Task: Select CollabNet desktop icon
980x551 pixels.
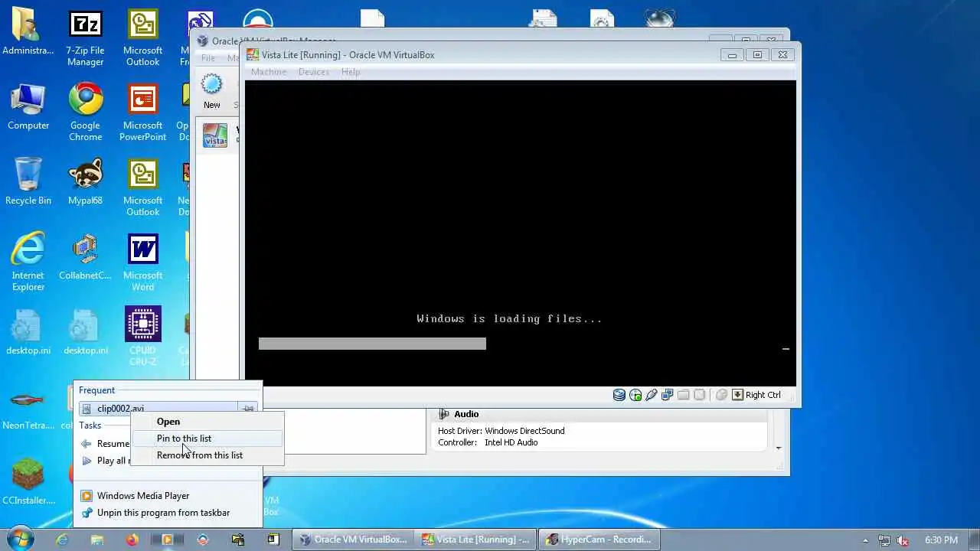Action: [x=86, y=257]
